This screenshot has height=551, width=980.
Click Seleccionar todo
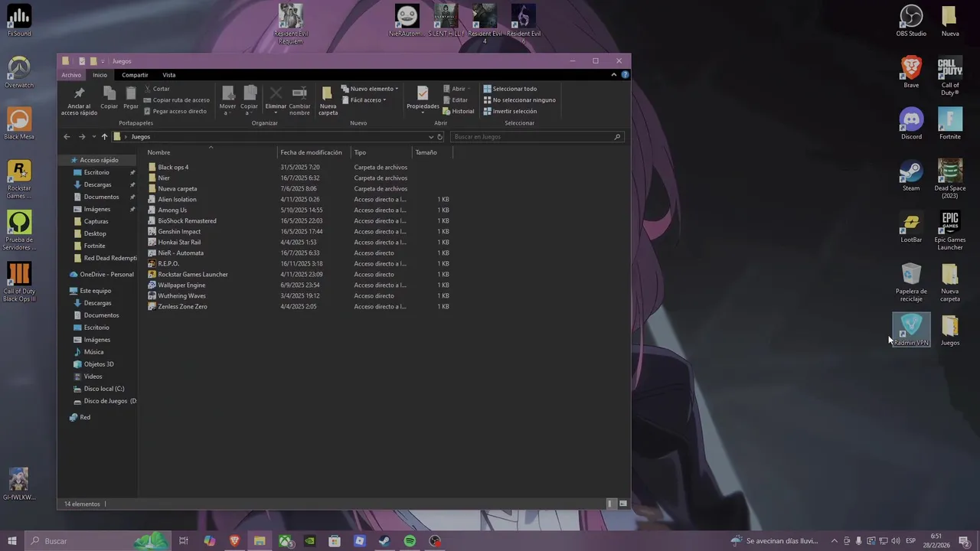coord(510,89)
